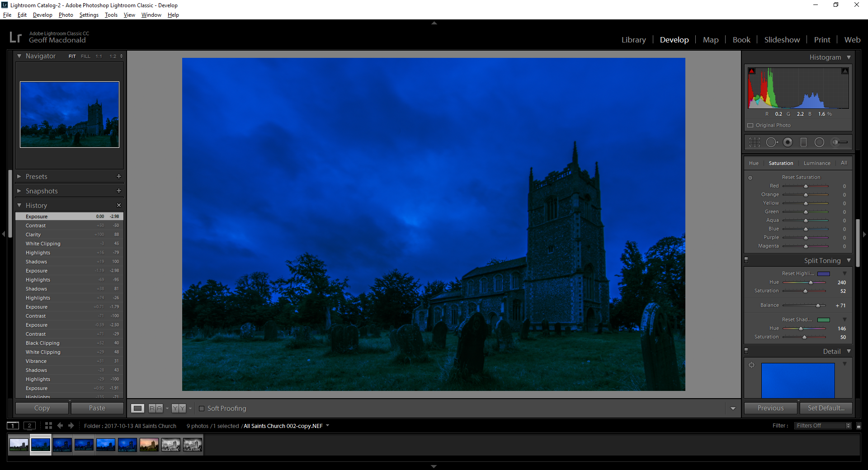
Task: Hide the bottom filmstrip panel
Action: pyautogui.click(x=434, y=466)
